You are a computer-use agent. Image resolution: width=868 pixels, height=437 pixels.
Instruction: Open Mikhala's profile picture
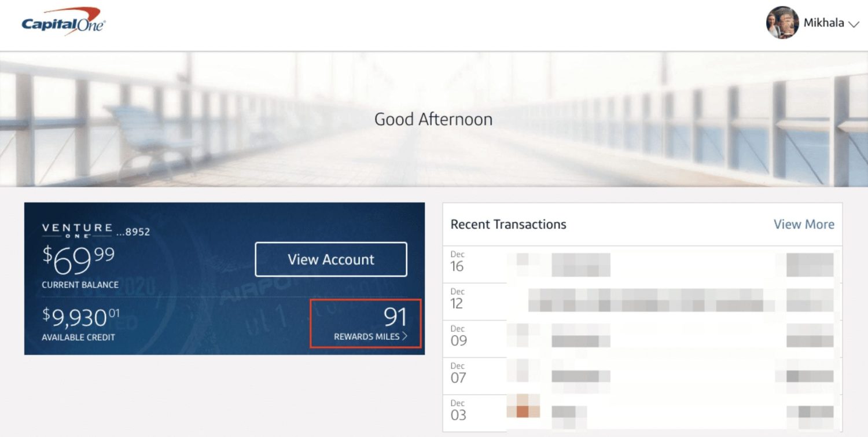point(782,24)
